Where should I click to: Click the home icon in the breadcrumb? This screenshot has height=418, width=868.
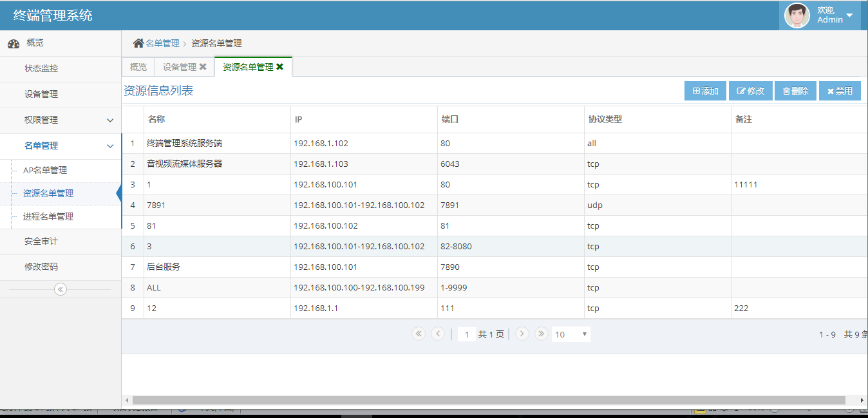click(138, 43)
